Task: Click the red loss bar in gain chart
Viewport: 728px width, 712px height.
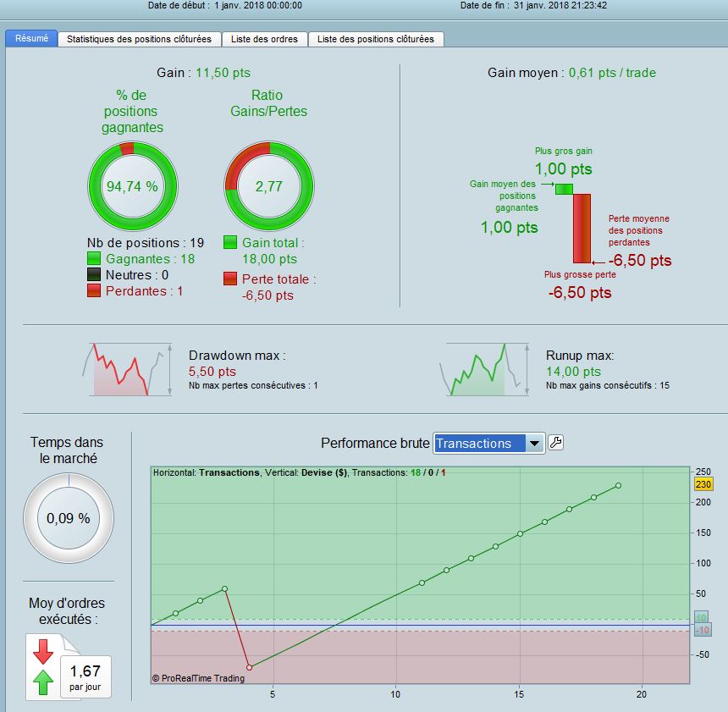Action: [582, 229]
